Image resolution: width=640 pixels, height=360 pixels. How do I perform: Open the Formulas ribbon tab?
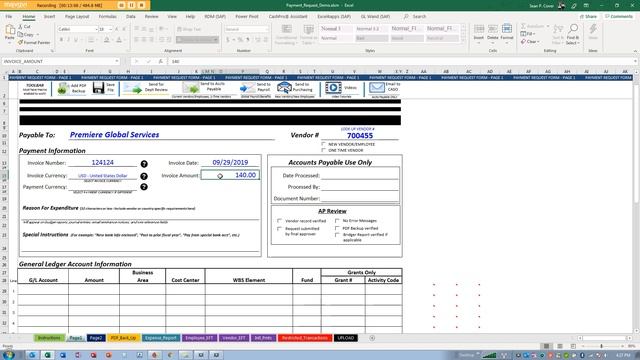point(108,17)
